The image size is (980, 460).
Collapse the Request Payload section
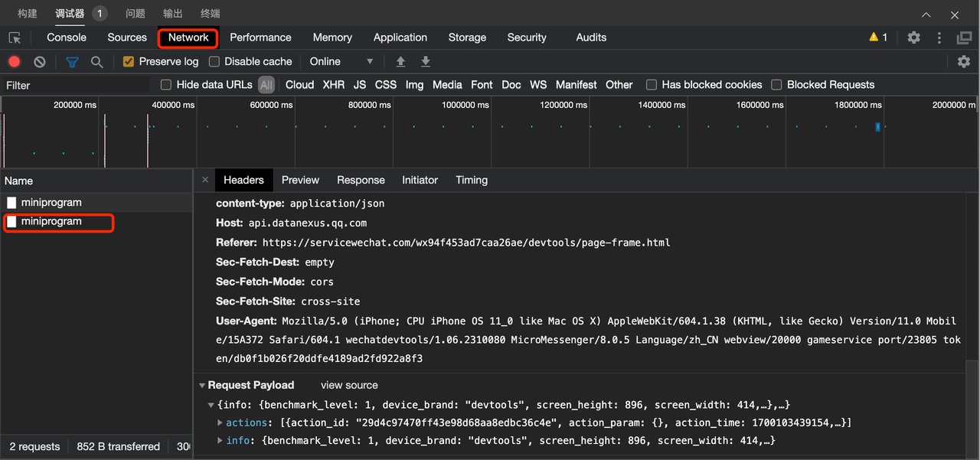pos(202,386)
